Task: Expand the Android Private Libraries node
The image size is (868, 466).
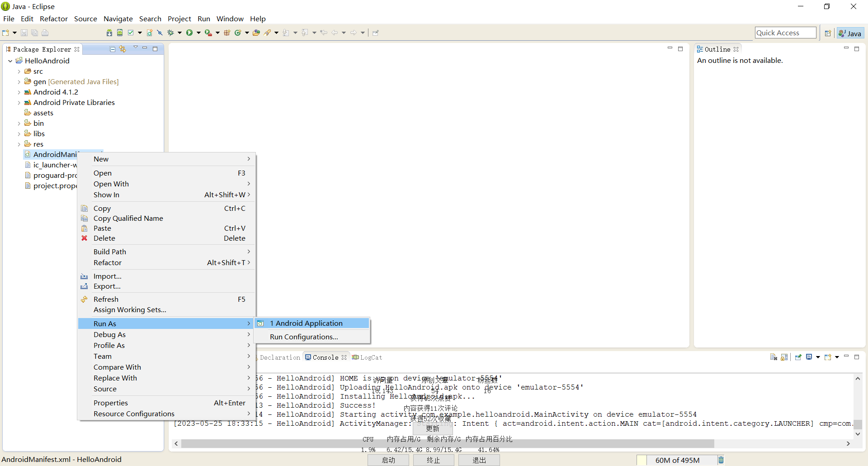Action: (x=19, y=103)
